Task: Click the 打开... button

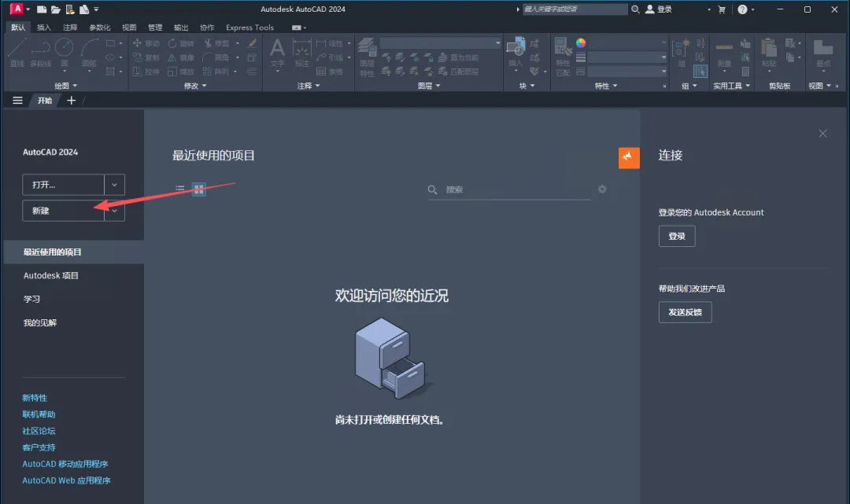Action: 64,185
